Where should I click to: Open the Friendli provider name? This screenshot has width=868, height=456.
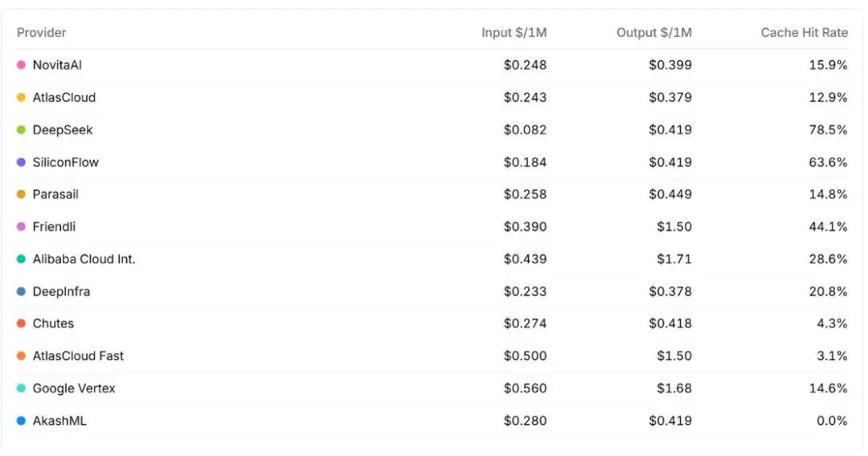coord(54,227)
